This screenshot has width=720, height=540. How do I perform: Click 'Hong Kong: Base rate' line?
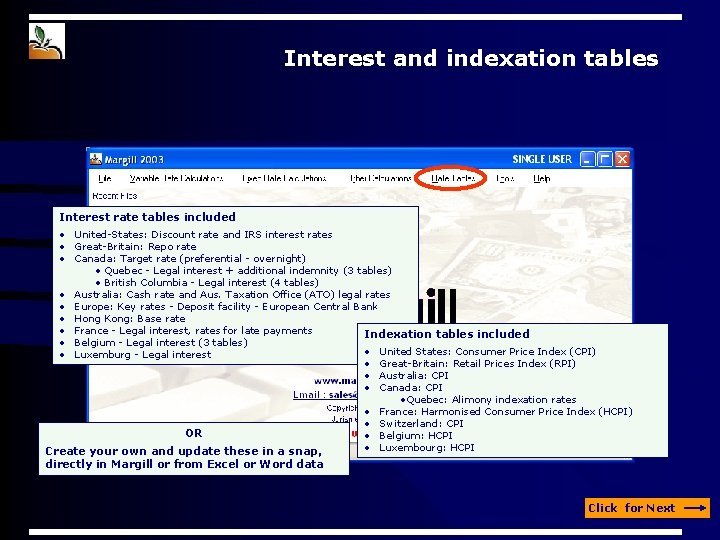pos(130,319)
